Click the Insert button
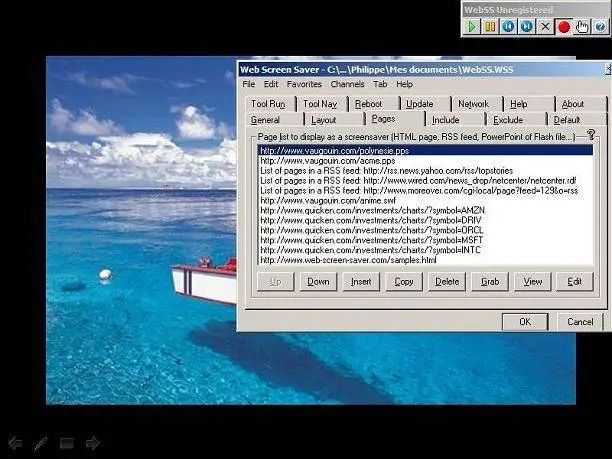 (361, 281)
